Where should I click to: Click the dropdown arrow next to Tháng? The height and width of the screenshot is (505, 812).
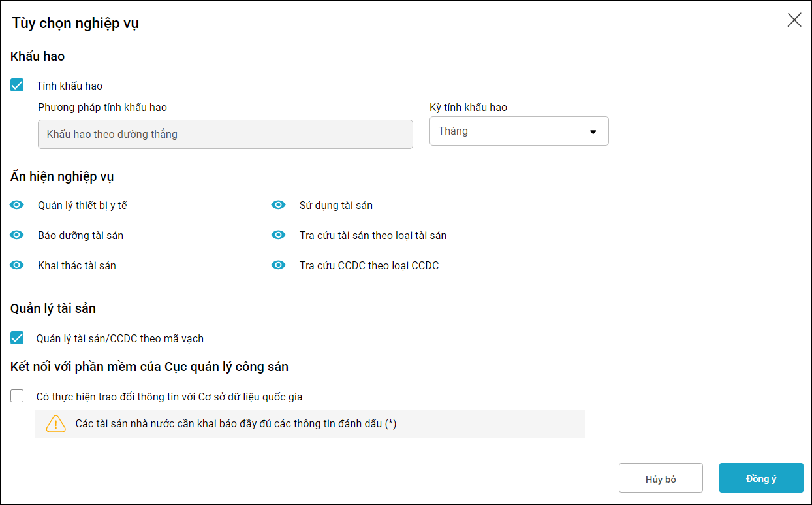593,131
